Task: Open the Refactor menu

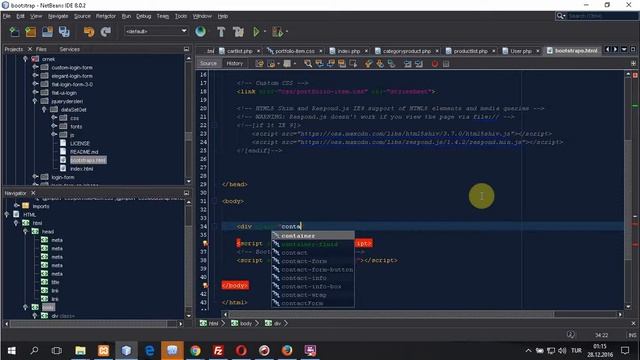Action: [x=106, y=16]
